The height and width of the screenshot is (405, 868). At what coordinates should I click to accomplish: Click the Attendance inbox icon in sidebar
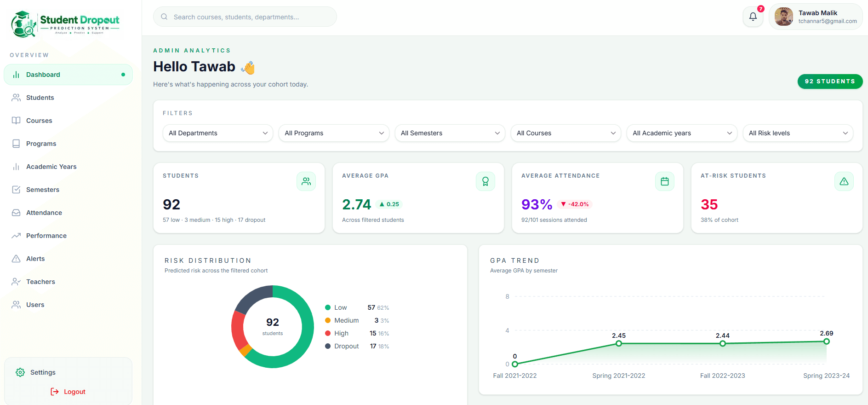[x=16, y=213]
